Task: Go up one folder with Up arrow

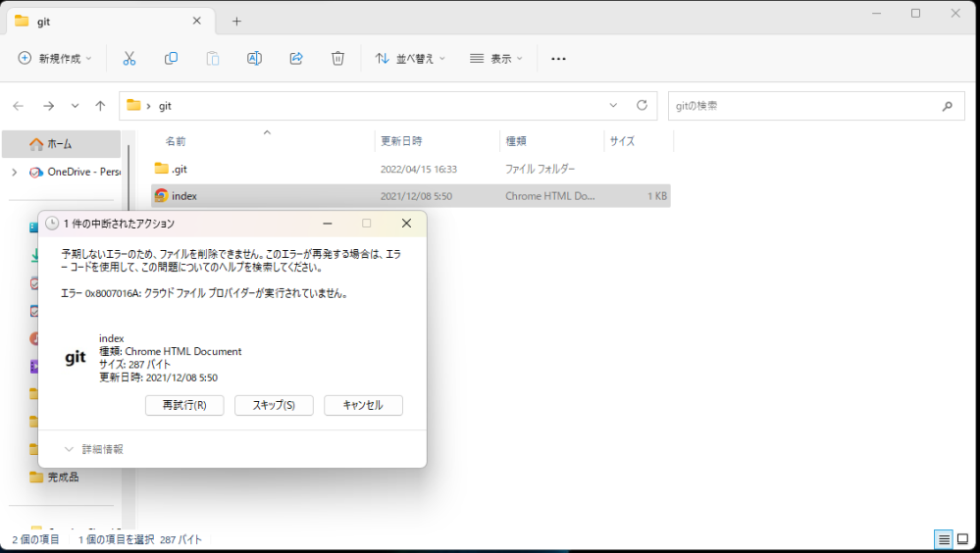Action: tap(100, 106)
